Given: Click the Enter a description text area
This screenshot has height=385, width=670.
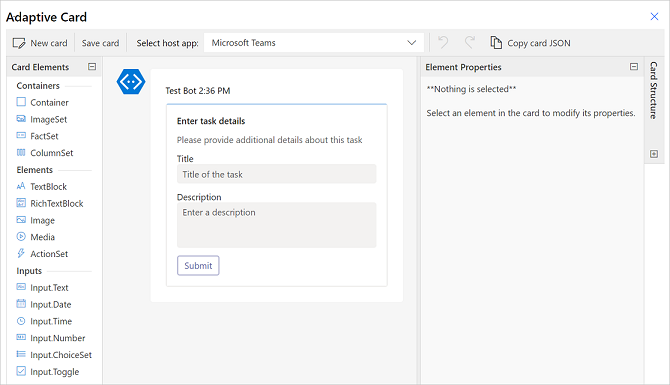Looking at the screenshot, I should tap(276, 225).
